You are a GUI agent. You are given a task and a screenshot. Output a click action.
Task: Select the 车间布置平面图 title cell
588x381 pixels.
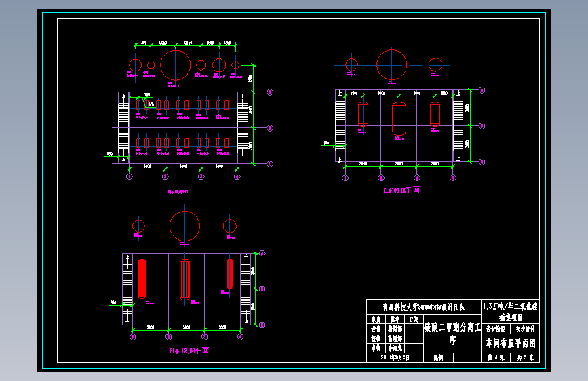pyautogui.click(x=511, y=343)
